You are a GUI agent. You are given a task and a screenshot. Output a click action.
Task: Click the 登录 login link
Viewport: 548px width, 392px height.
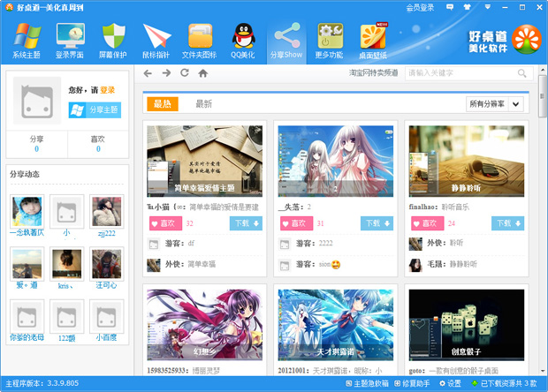(x=107, y=89)
